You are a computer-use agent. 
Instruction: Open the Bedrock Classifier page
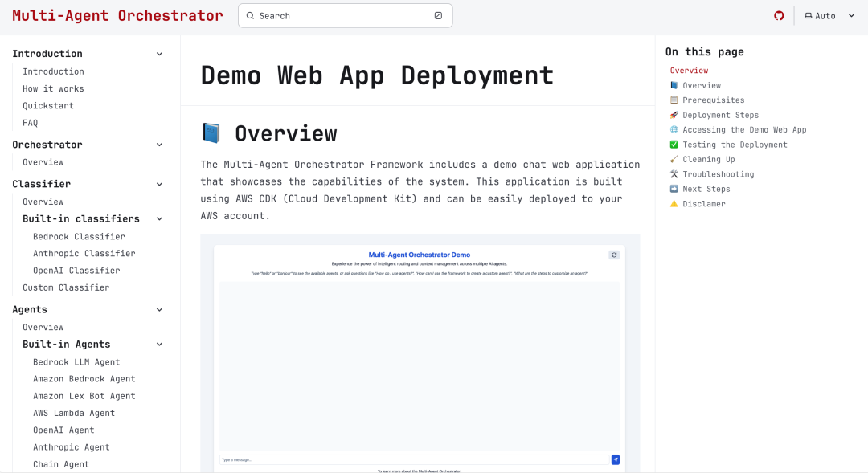[x=79, y=236]
